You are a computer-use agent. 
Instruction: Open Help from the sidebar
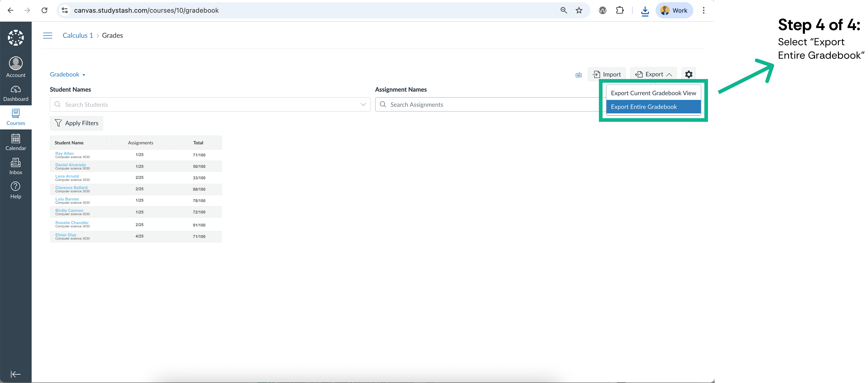click(15, 190)
